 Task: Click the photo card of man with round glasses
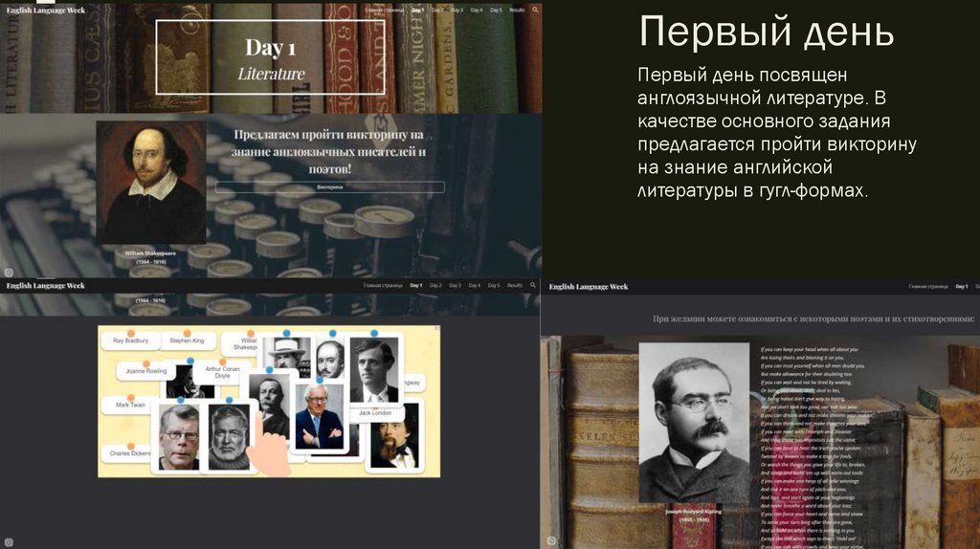(x=177, y=437)
